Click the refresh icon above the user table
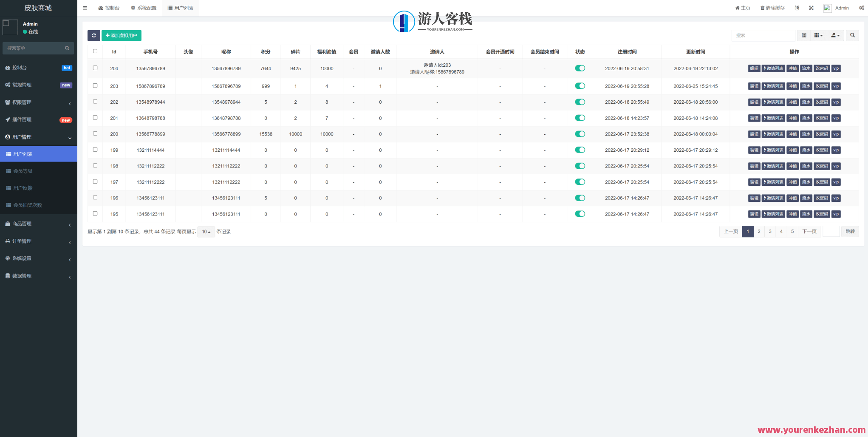Screen dimensions: 868x437 (94, 36)
